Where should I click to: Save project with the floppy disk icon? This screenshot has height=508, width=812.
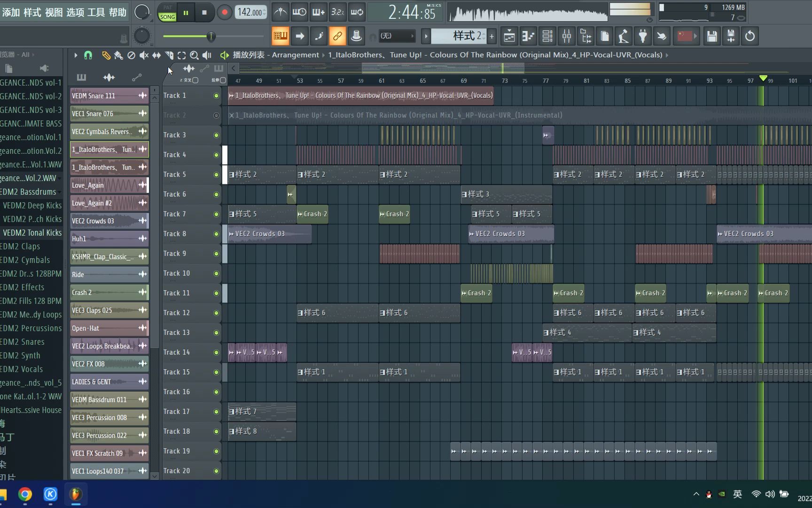pyautogui.click(x=712, y=36)
